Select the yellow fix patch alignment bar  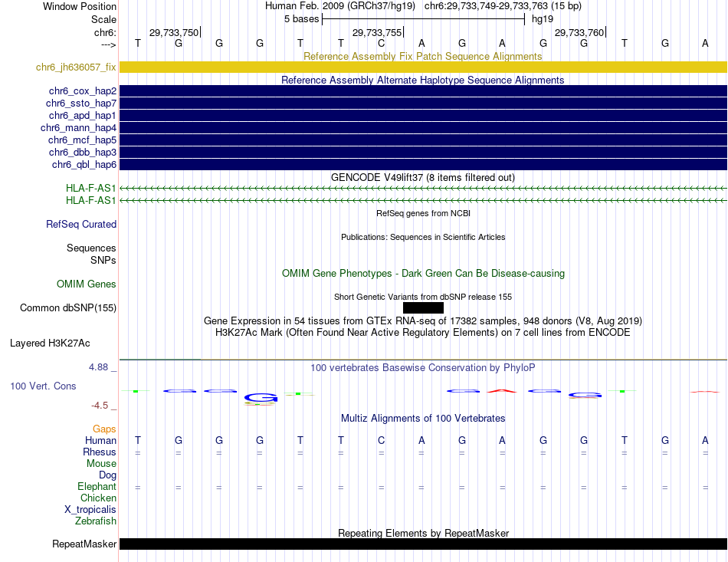pos(423,67)
